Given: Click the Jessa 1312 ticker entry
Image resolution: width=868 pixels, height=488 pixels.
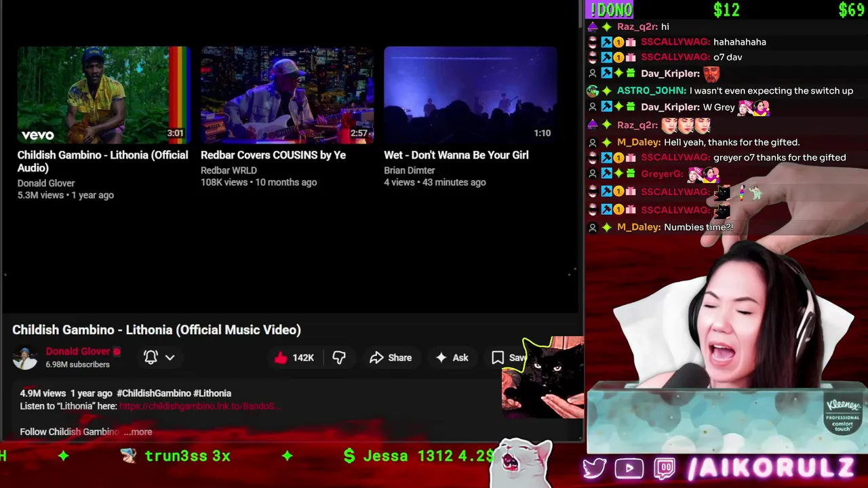Looking at the screenshot, I should pyautogui.click(x=418, y=456).
